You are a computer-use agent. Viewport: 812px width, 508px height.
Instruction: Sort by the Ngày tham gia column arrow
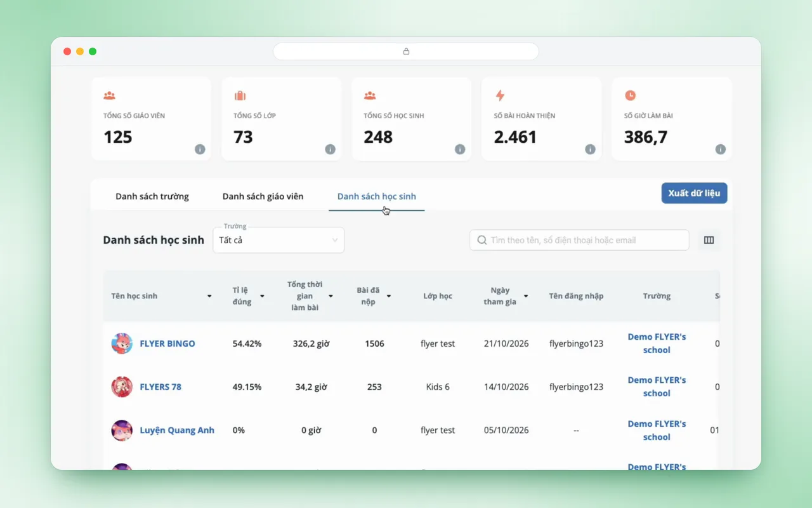[526, 297]
